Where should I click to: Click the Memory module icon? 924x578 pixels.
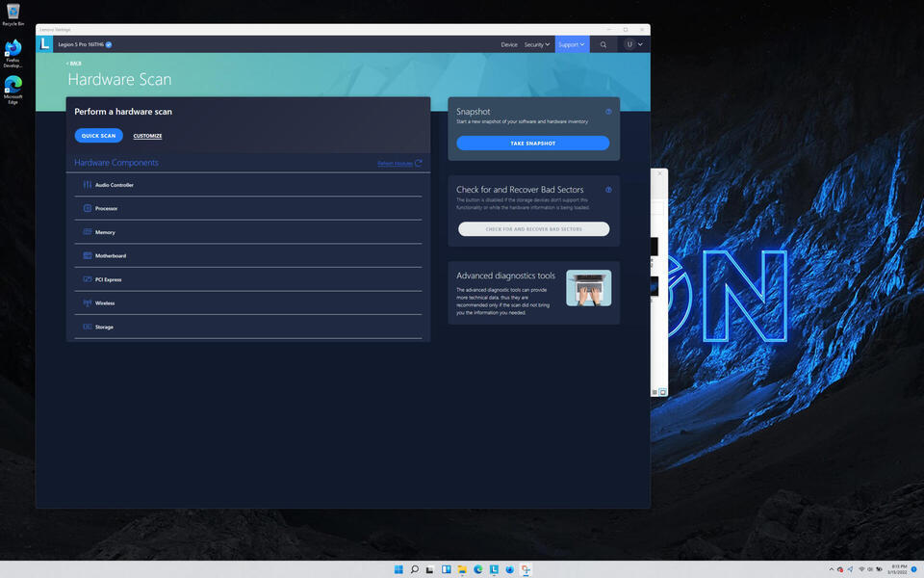(x=88, y=232)
